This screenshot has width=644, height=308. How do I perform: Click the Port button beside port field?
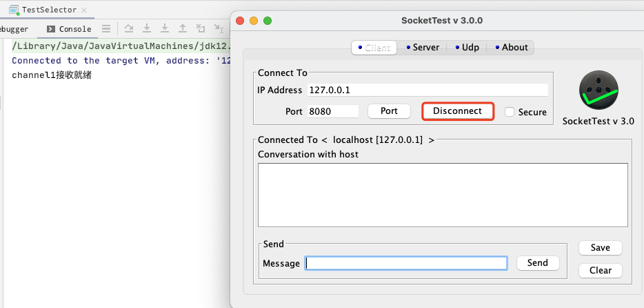389,111
